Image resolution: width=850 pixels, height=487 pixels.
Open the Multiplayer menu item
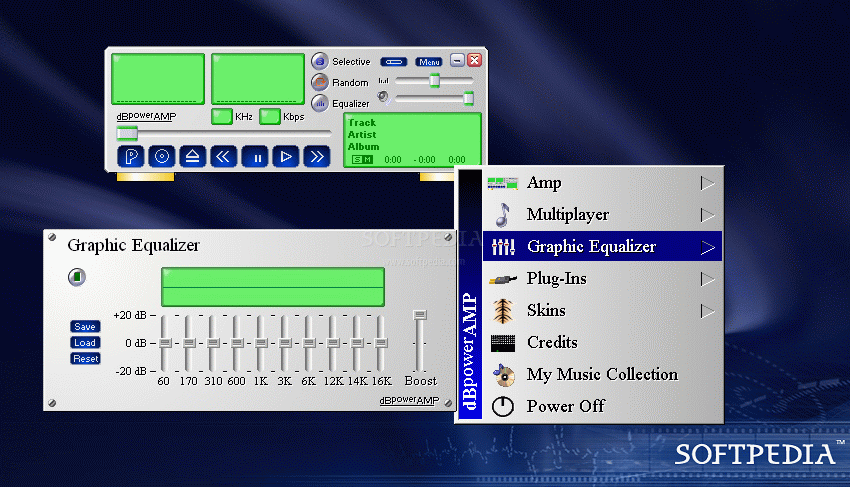point(602,215)
